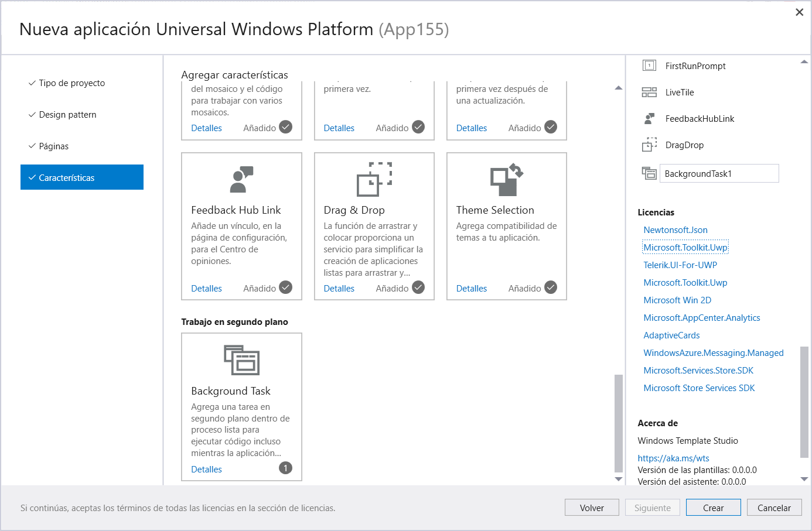812x531 pixels.
Task: Click the Theme Selection card icon
Action: point(507,179)
